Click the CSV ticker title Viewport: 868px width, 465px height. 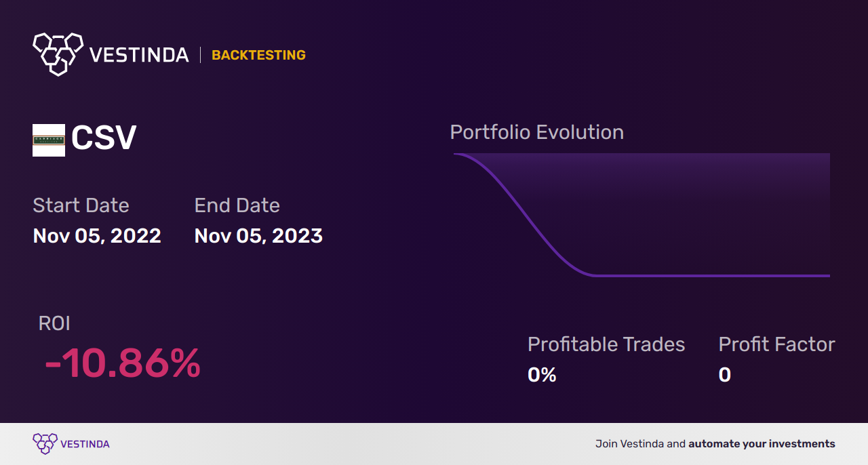(104, 138)
